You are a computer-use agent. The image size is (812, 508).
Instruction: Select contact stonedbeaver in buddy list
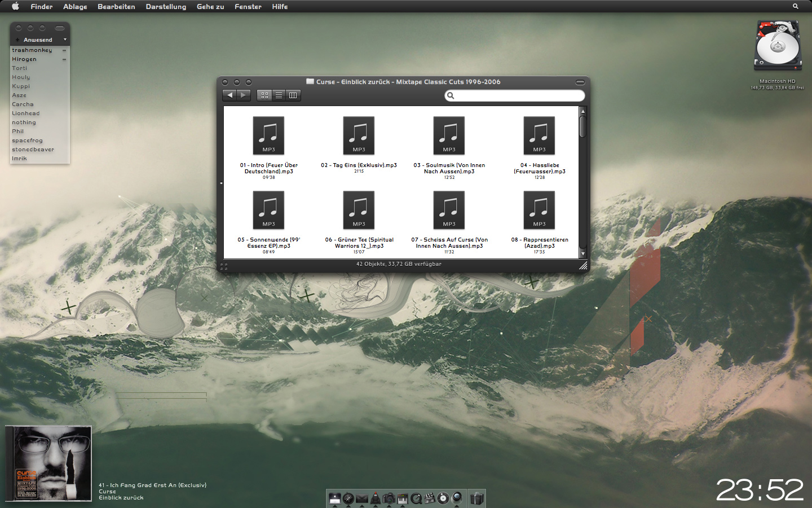[x=39, y=150]
